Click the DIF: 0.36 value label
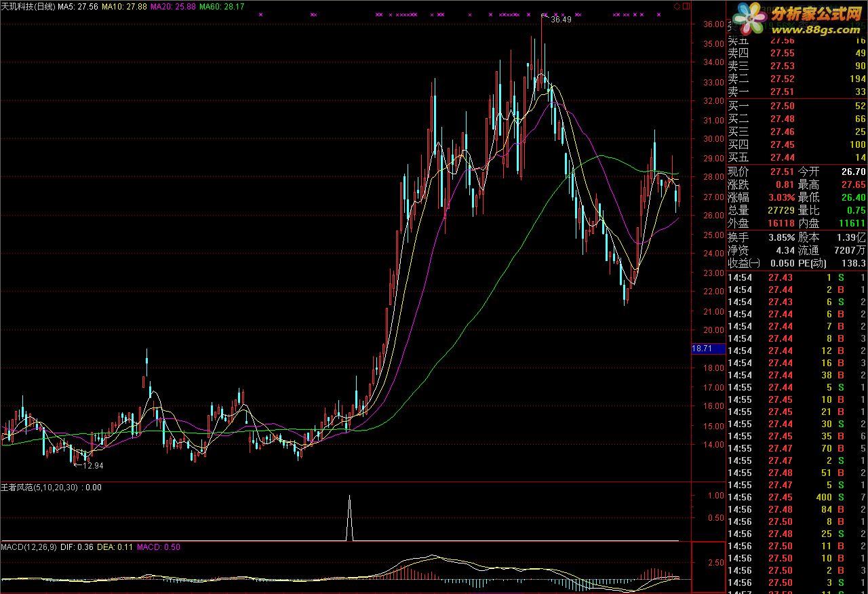Image resolution: width=868 pixels, height=594 pixels. (x=76, y=547)
